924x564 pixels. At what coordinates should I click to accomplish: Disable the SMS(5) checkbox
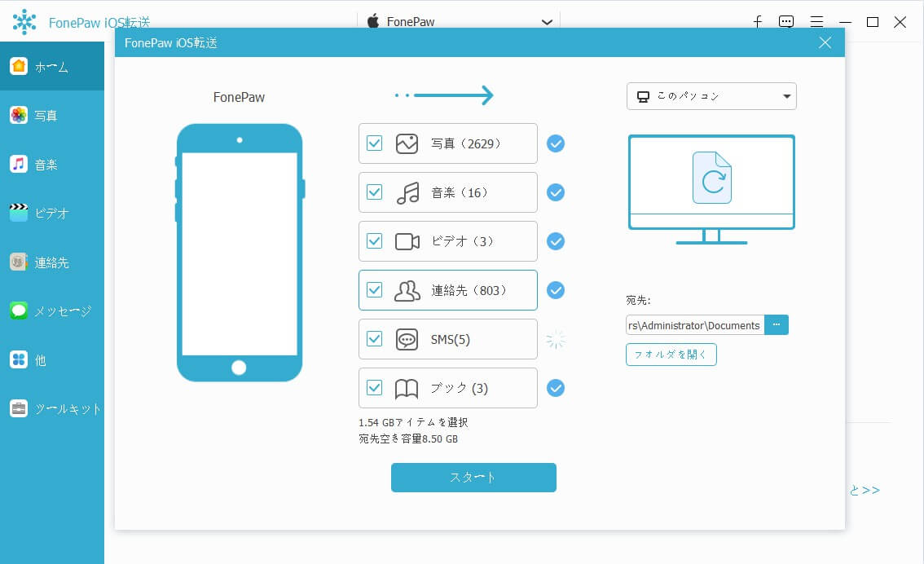click(x=375, y=339)
